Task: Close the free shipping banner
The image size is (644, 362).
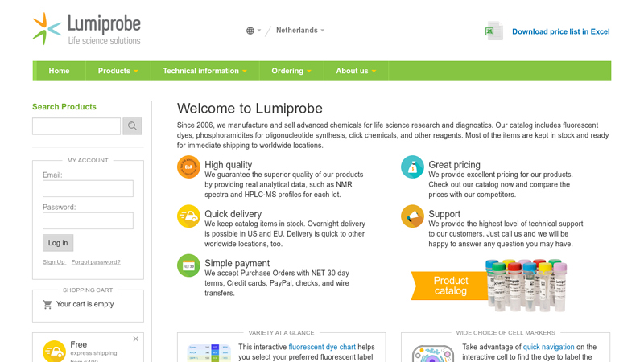Action: [x=135, y=339]
